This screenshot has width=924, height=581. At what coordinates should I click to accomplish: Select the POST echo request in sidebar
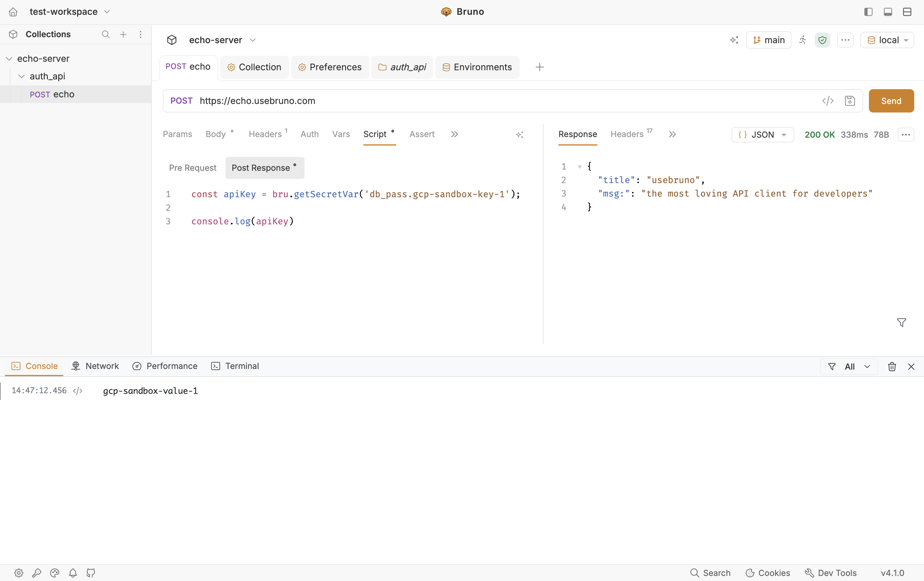[76, 95]
